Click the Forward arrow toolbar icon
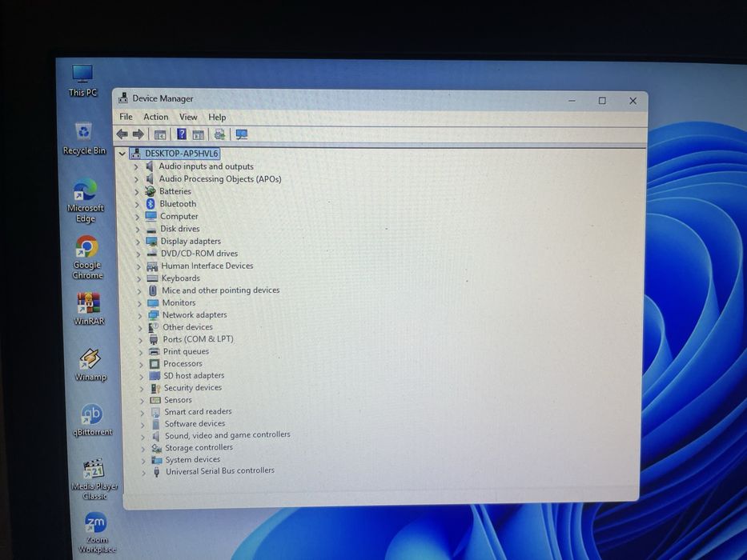This screenshot has width=747, height=560. pyautogui.click(x=139, y=134)
